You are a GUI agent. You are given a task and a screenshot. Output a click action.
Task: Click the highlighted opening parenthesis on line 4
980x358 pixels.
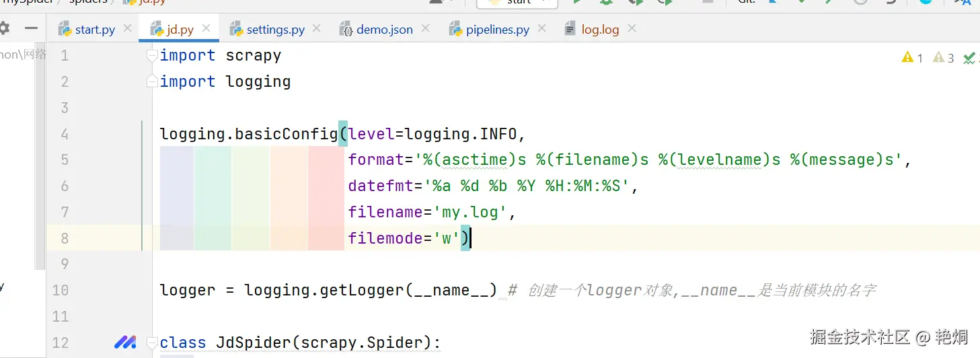(x=343, y=134)
